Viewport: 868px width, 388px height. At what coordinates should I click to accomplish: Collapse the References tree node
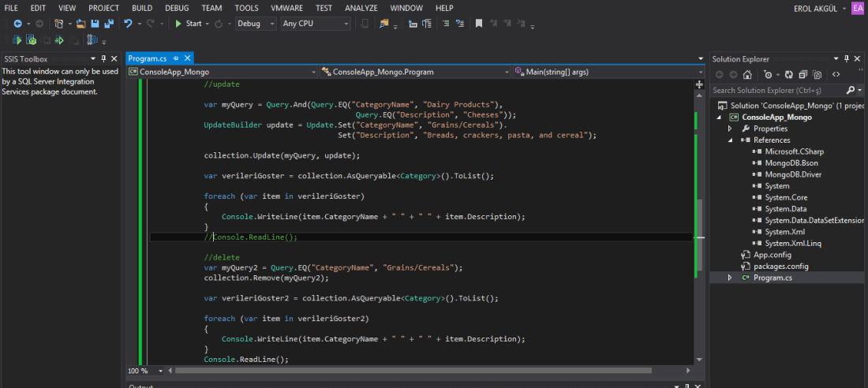[x=731, y=140]
